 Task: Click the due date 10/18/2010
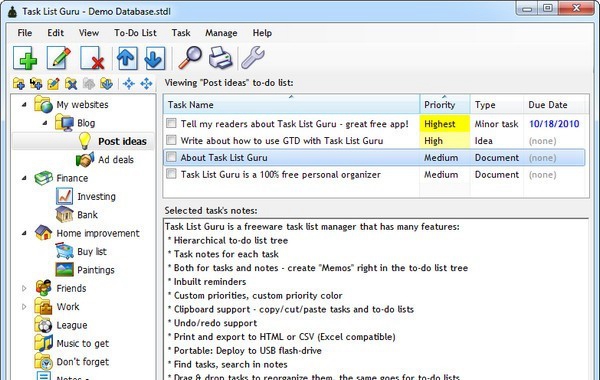[x=554, y=124]
